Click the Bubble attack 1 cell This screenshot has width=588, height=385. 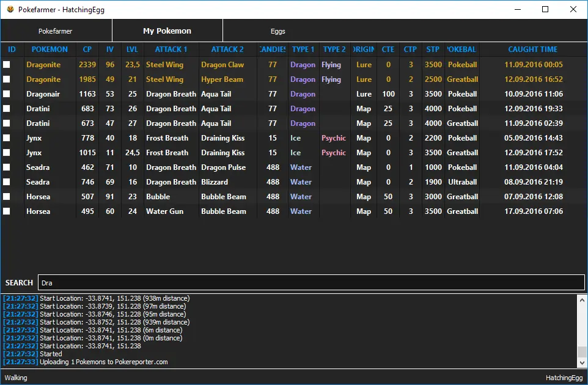click(158, 197)
